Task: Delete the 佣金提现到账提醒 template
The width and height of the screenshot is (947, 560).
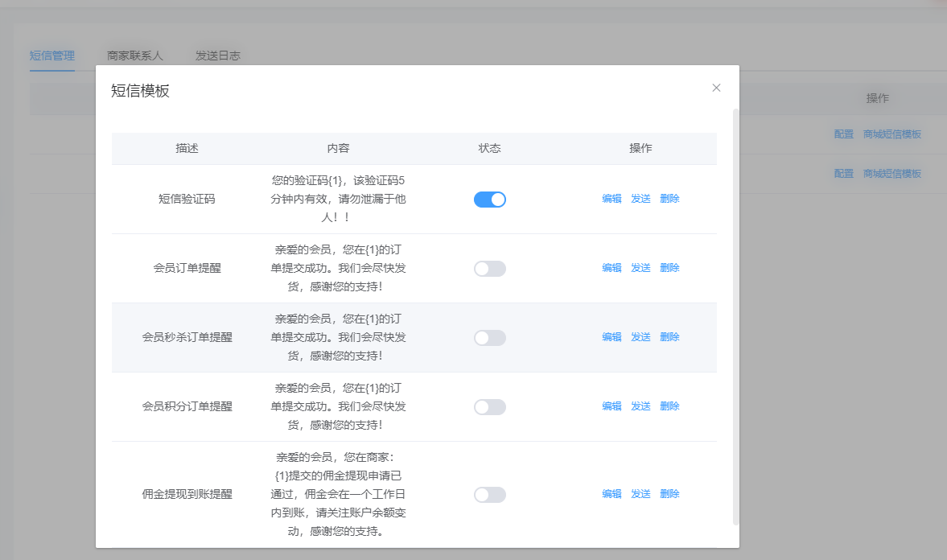Action: (669, 494)
